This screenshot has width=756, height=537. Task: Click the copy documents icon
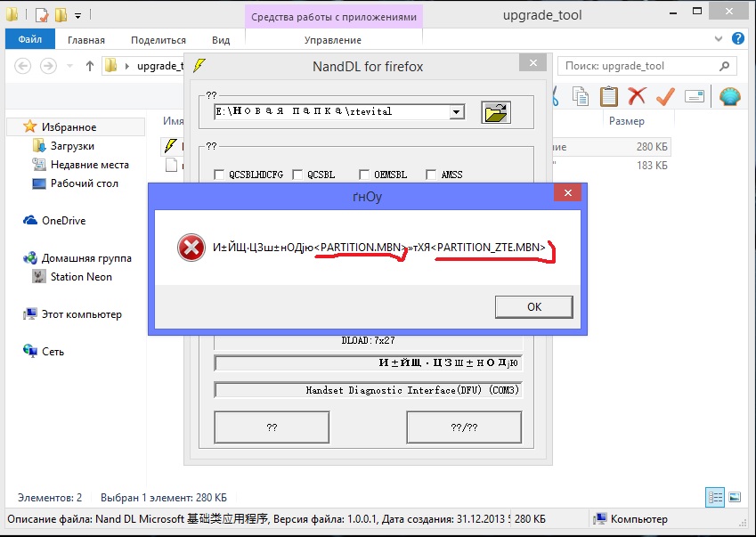[x=581, y=96]
